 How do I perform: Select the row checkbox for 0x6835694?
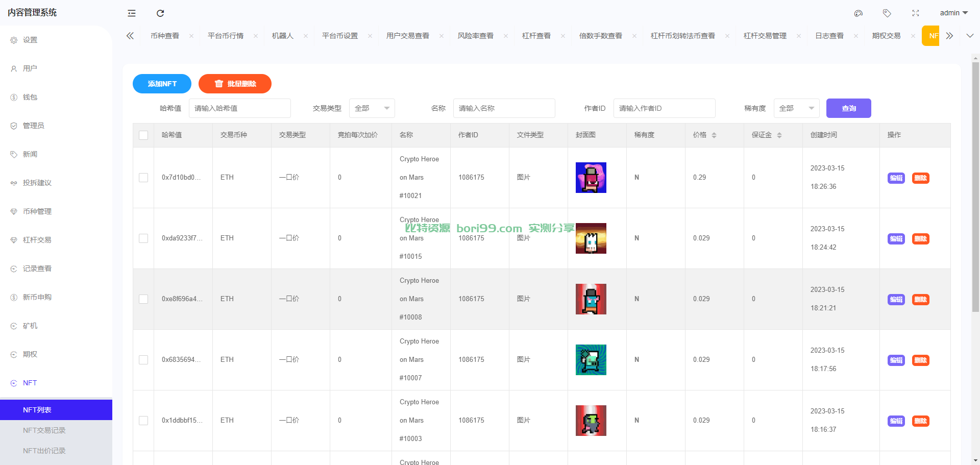click(x=143, y=360)
